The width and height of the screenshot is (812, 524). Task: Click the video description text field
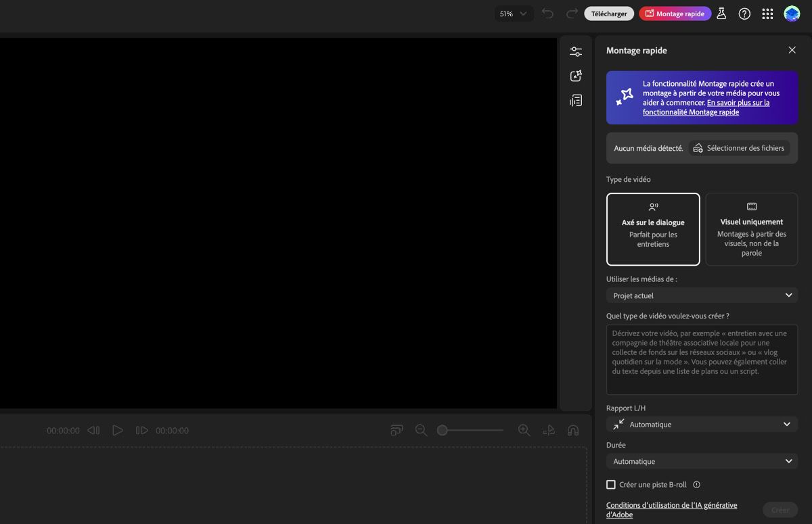tap(702, 359)
